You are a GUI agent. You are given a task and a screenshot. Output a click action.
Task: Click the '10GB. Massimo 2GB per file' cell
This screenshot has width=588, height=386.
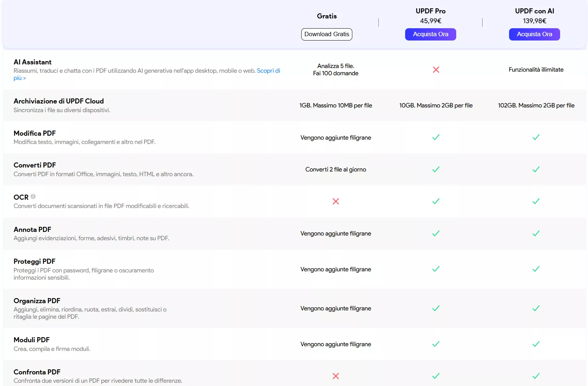pyautogui.click(x=436, y=105)
